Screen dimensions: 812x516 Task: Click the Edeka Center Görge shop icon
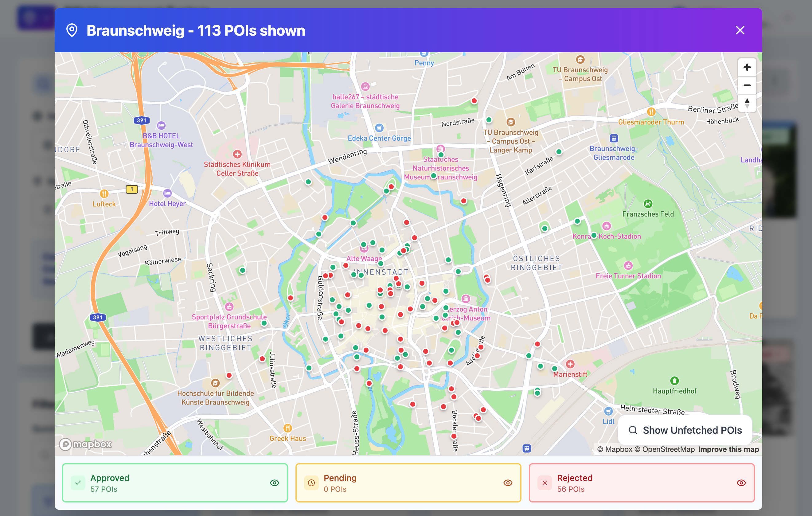pyautogui.click(x=379, y=128)
